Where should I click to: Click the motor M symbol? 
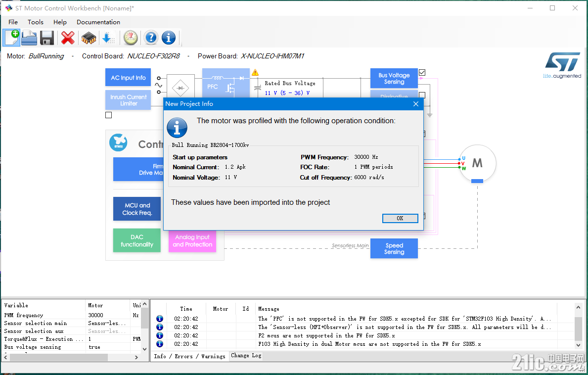[477, 163]
